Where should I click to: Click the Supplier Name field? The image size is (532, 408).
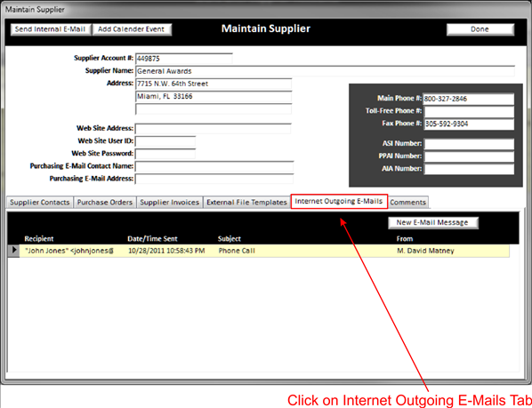tap(325, 71)
